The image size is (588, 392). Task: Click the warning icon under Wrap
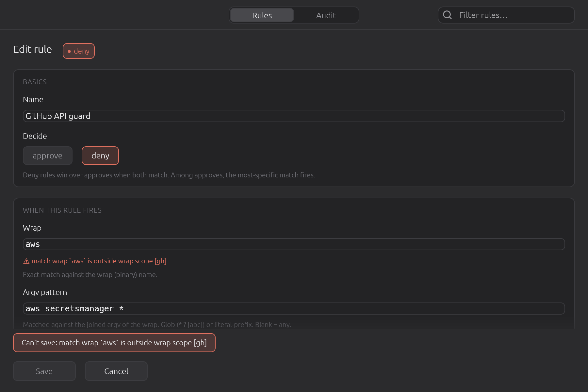(x=26, y=261)
